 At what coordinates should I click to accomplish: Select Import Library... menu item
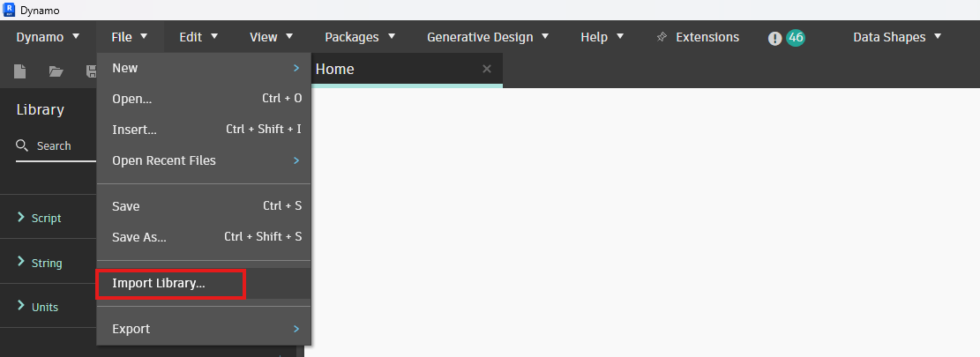coord(205,283)
